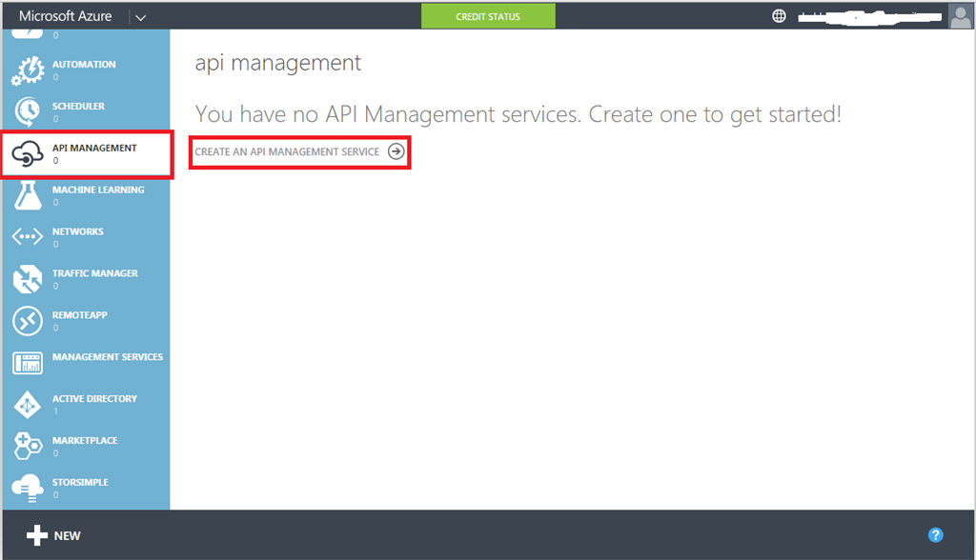
Task: Click the Active Directory diamond icon
Action: [x=28, y=405]
